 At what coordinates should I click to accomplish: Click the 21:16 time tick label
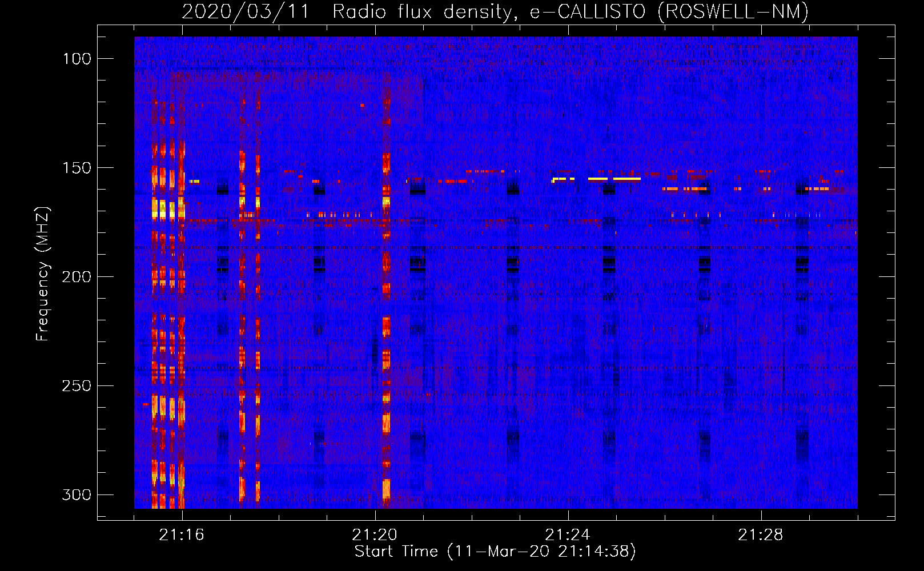click(182, 535)
